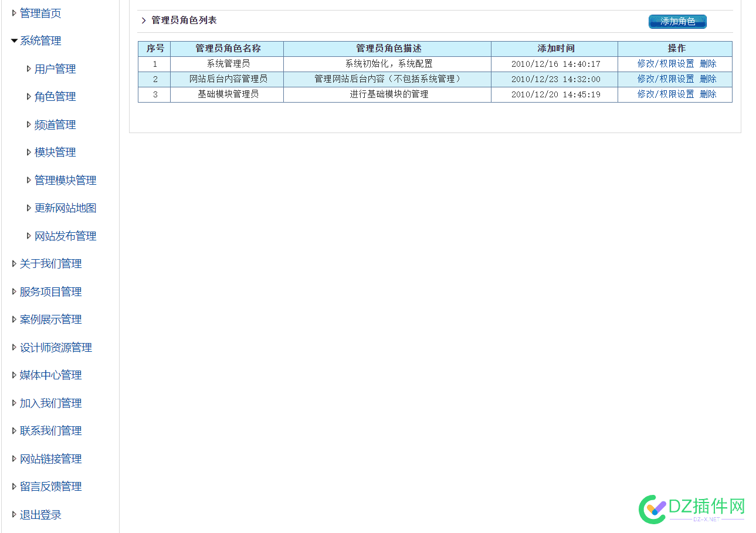This screenshot has height=533, width=756.
Task: Expand the 设计师资源管理 triangle
Action: 14,347
